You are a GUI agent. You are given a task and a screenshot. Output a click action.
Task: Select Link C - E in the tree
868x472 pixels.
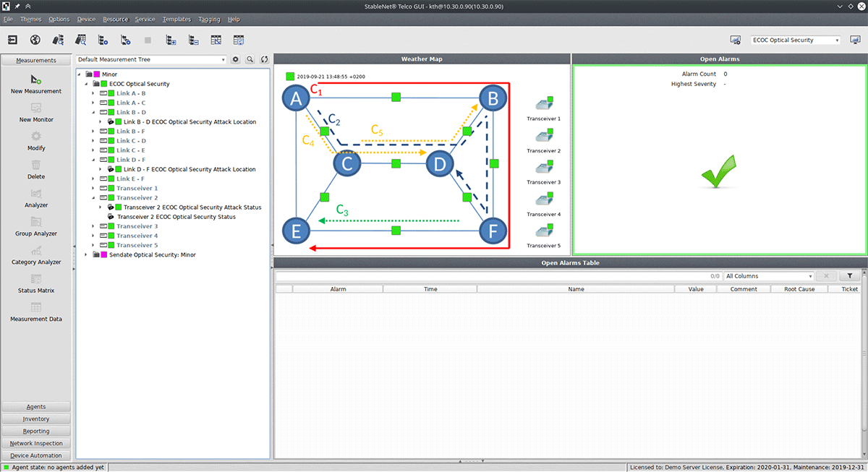[x=131, y=150]
